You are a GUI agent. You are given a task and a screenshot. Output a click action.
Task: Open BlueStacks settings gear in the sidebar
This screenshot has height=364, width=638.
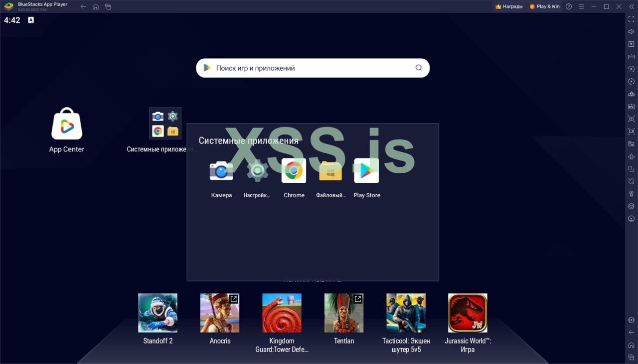pyautogui.click(x=631, y=320)
